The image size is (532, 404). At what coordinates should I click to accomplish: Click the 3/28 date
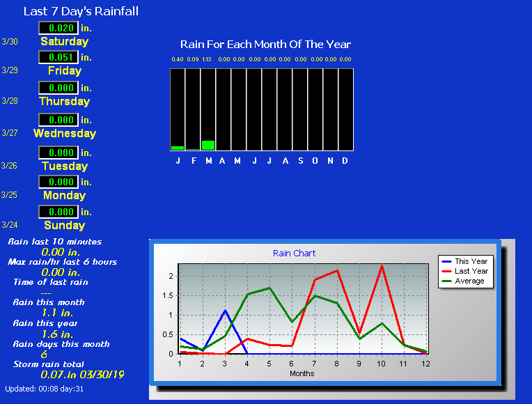click(x=10, y=101)
